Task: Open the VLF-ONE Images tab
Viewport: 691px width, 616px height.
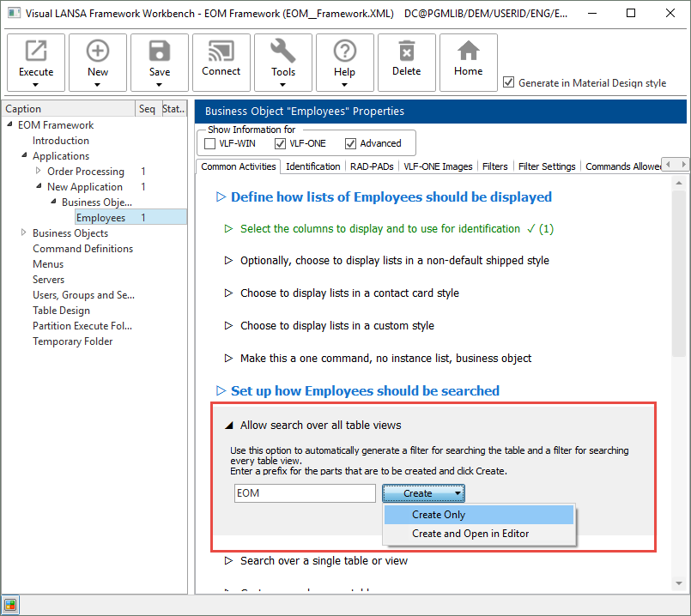Action: pos(438,166)
